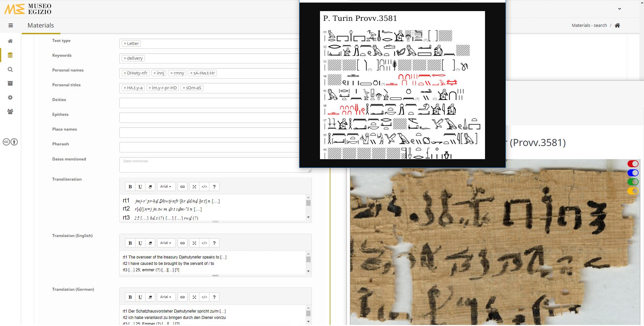Expand the Transliteration editor to fullscreen

[194, 186]
